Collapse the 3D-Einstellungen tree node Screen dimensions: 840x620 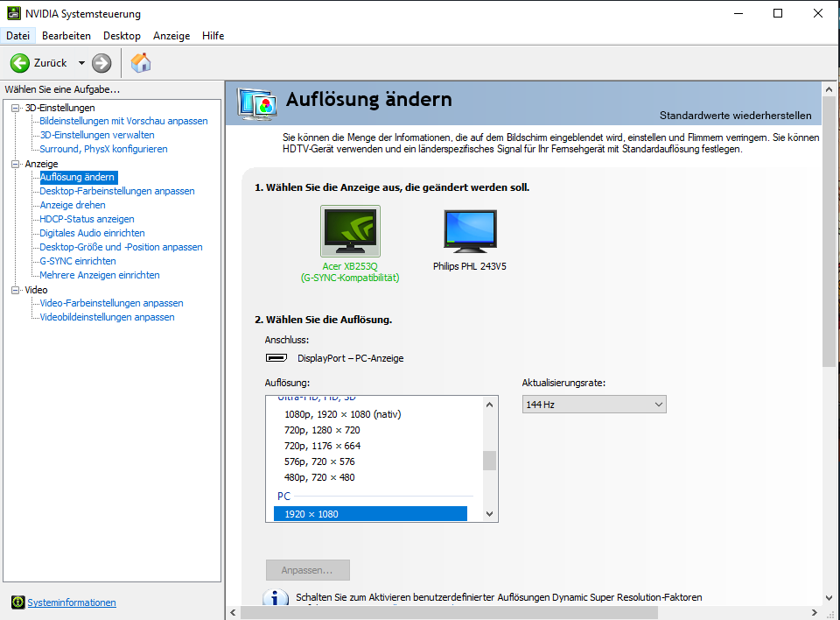(16, 108)
